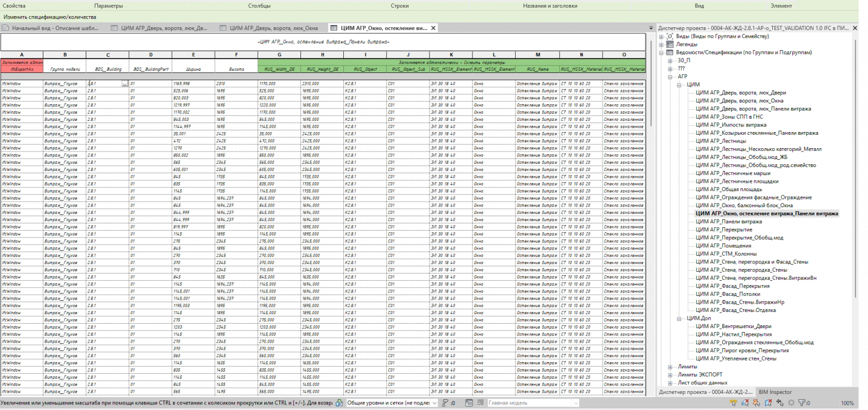Viewport: 868px width, 410px height.
Task: Expand the Лист общих данных group
Action: pyautogui.click(x=670, y=383)
